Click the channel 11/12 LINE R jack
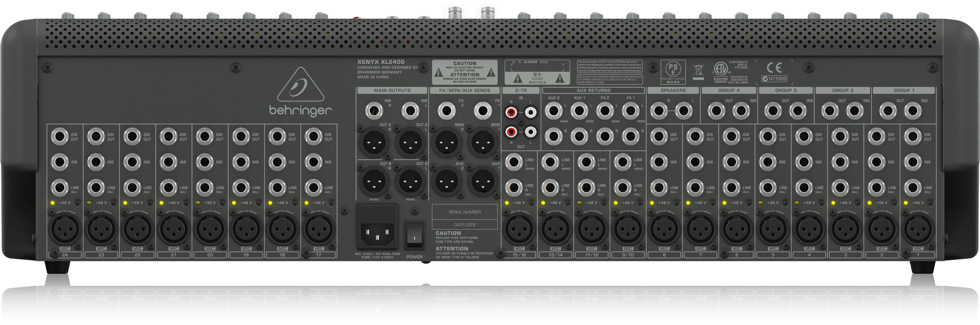 [x=587, y=187]
